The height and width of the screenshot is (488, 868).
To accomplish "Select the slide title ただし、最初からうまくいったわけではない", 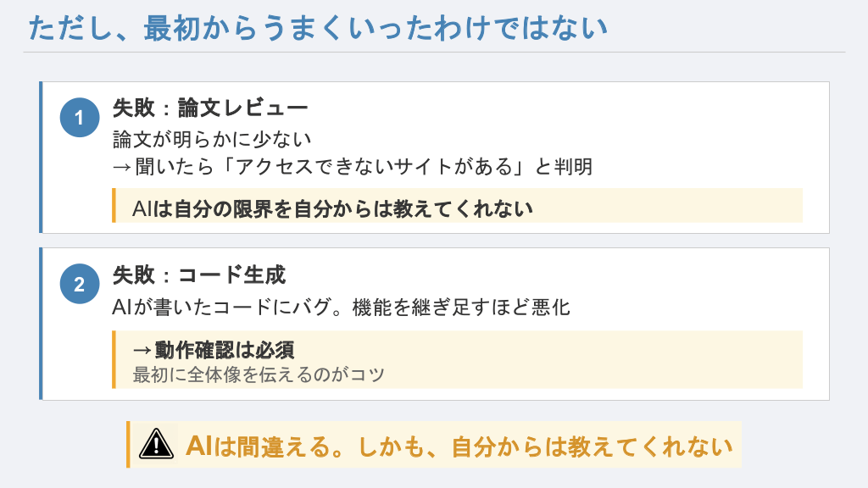I will point(318,28).
